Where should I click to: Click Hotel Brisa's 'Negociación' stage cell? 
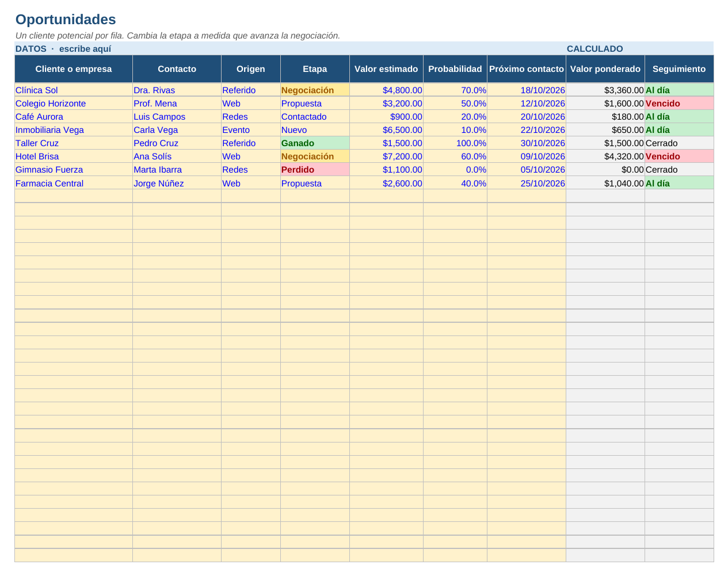[315, 156]
